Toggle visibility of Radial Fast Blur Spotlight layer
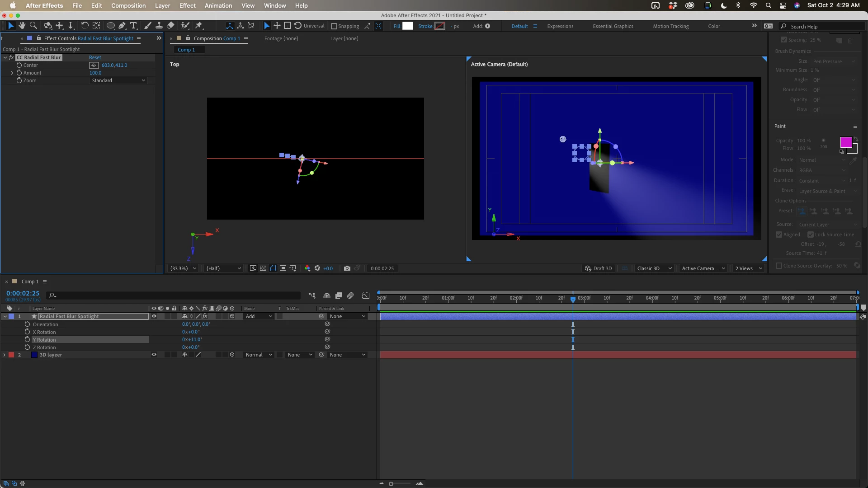Viewport: 868px width, 488px height. tap(154, 316)
